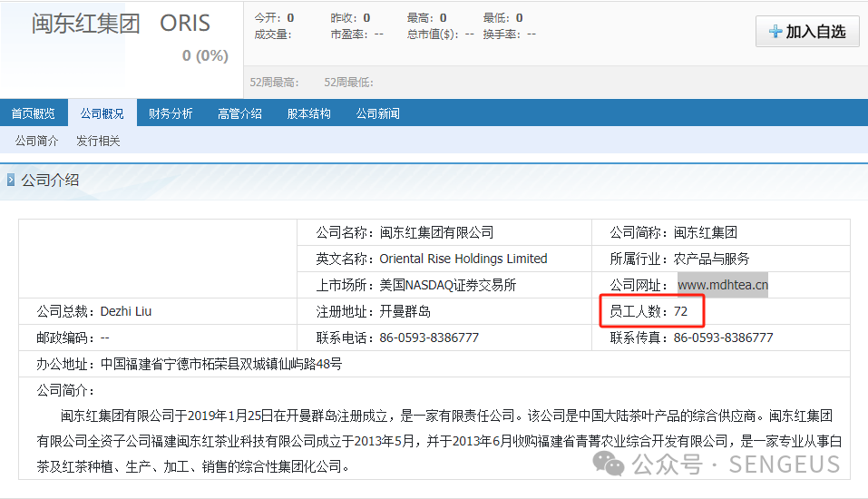Click the 公司简称: 闽东红集团 cell

(721, 232)
